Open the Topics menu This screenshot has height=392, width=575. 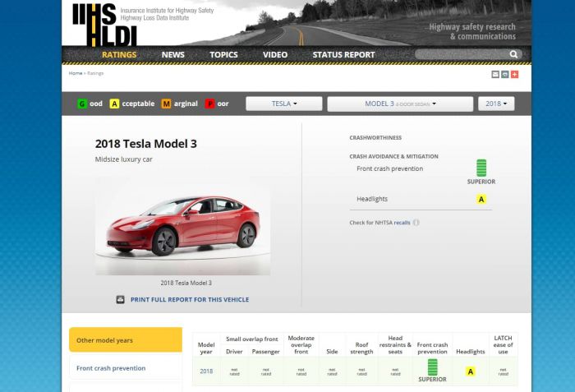pyautogui.click(x=223, y=55)
